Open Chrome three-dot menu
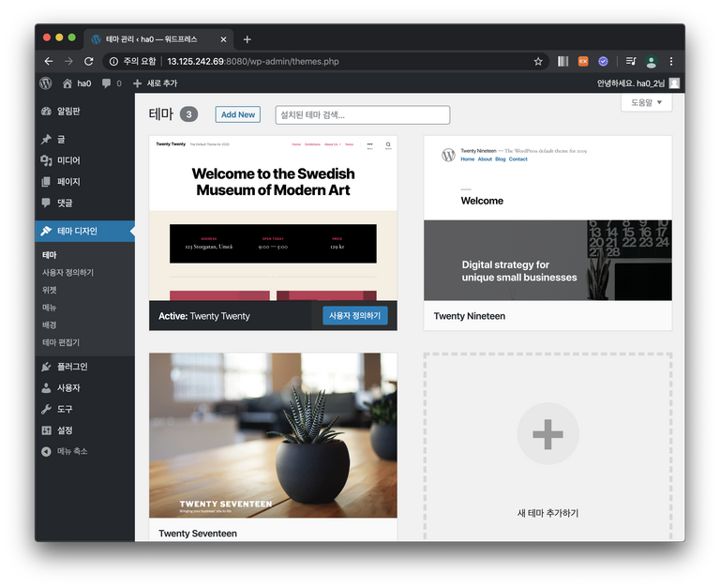Image resolution: width=720 pixels, height=588 pixels. click(671, 61)
